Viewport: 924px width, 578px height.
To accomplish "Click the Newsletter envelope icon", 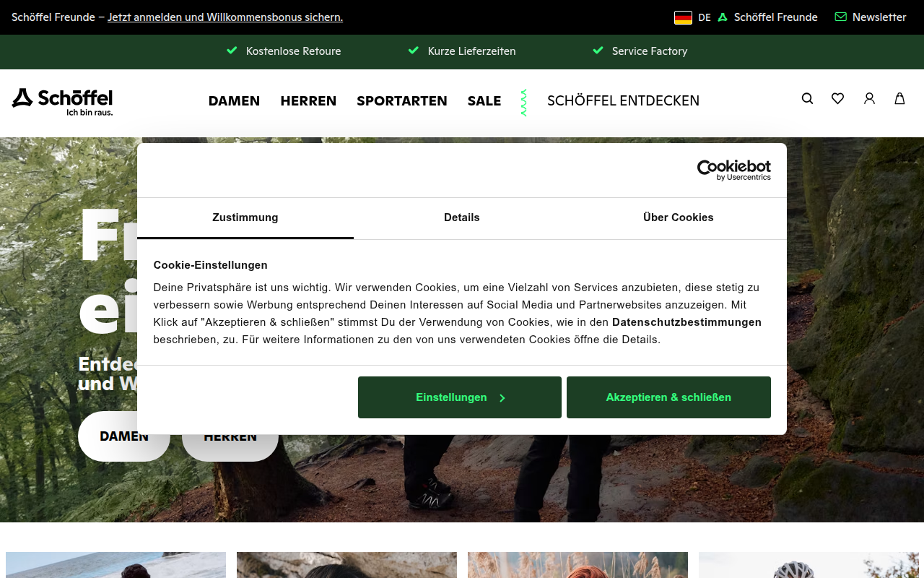I will click(x=840, y=17).
